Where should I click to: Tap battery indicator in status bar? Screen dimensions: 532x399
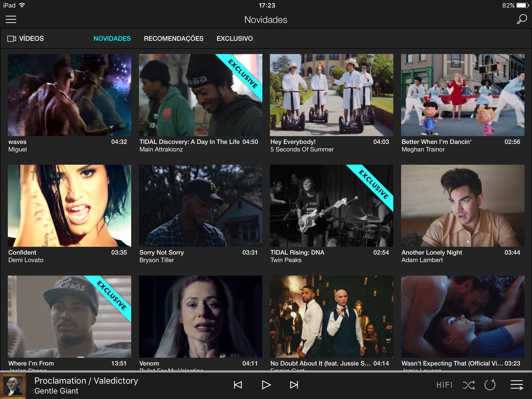pos(523,5)
